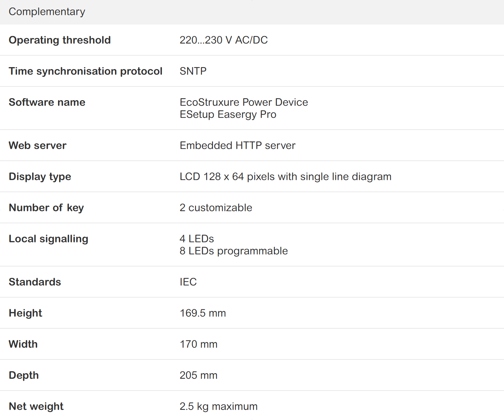Click the Local signalling label
The image size is (504, 420).
(x=48, y=239)
